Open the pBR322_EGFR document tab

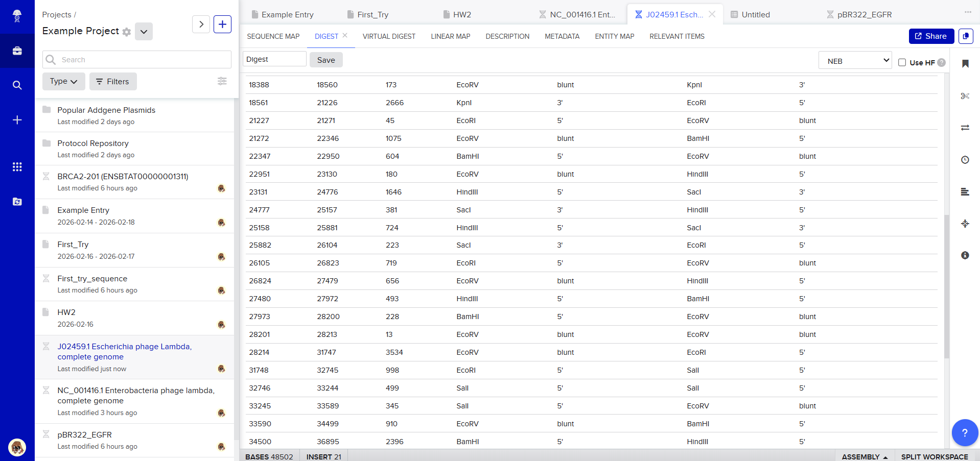864,15
